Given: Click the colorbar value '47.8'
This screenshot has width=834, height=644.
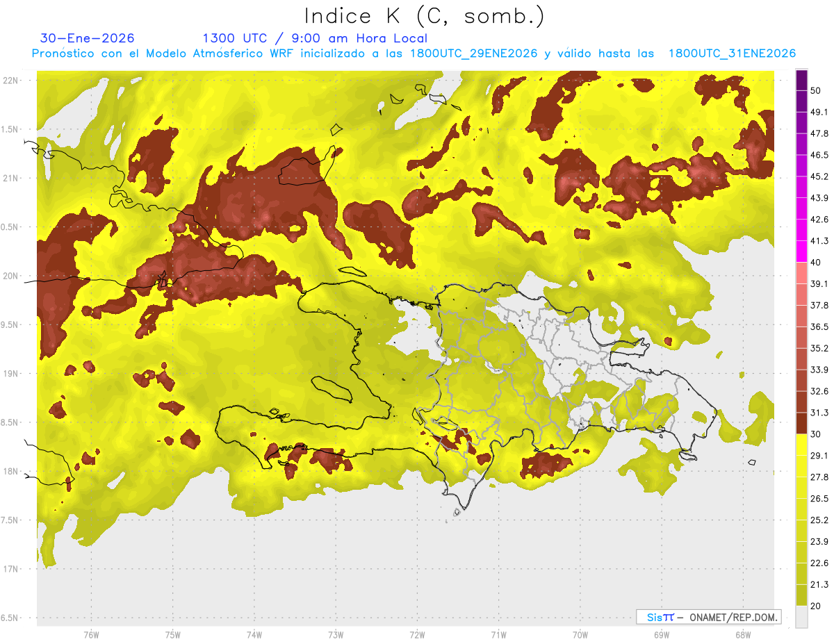Looking at the screenshot, I should [x=819, y=133].
